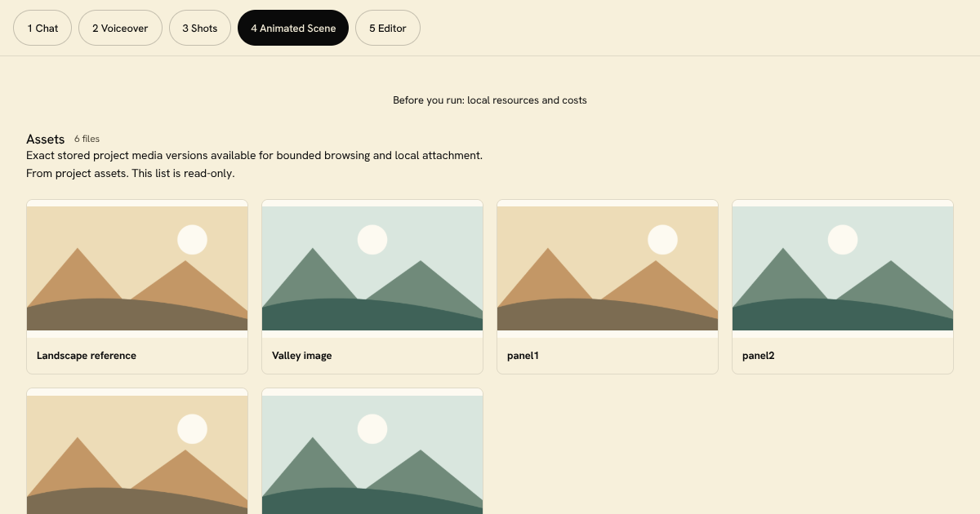
Task: Open the 5 Editor tab
Action: coord(388,28)
